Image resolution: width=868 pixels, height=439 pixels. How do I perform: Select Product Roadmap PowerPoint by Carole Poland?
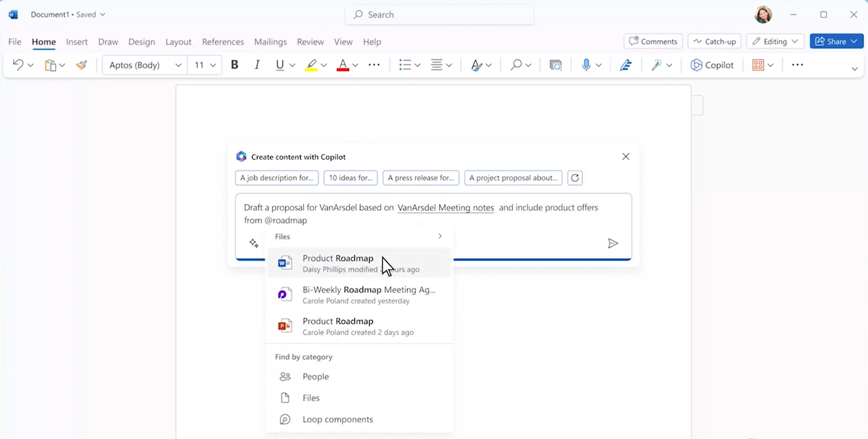[x=359, y=326]
